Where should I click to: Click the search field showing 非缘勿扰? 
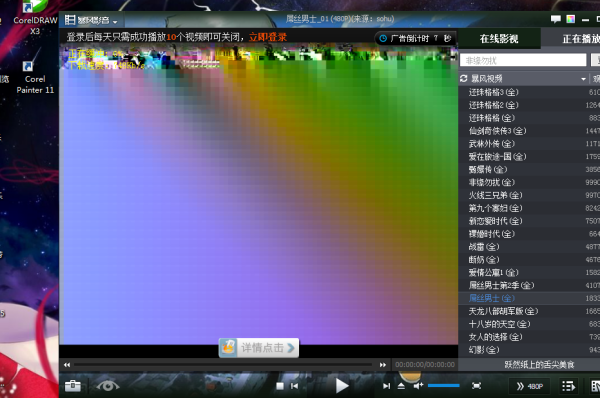click(x=523, y=60)
